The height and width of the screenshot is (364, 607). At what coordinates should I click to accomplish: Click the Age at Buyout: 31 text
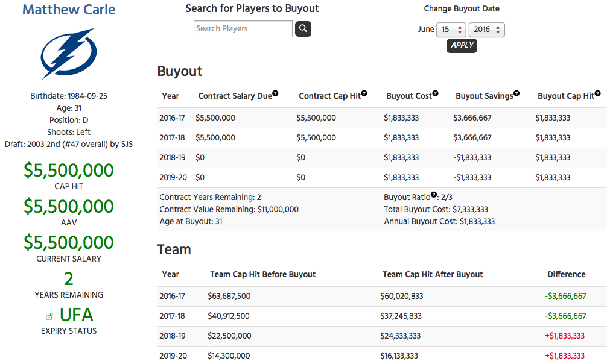pyautogui.click(x=191, y=222)
